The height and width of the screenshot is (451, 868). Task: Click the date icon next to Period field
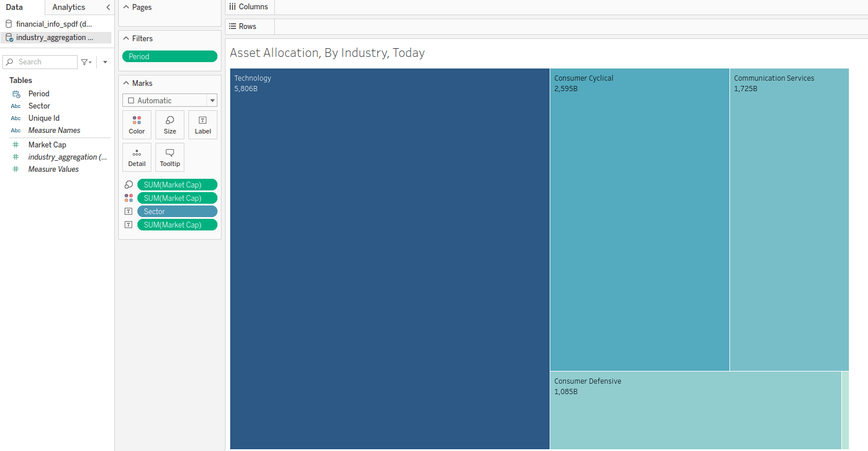(16, 94)
